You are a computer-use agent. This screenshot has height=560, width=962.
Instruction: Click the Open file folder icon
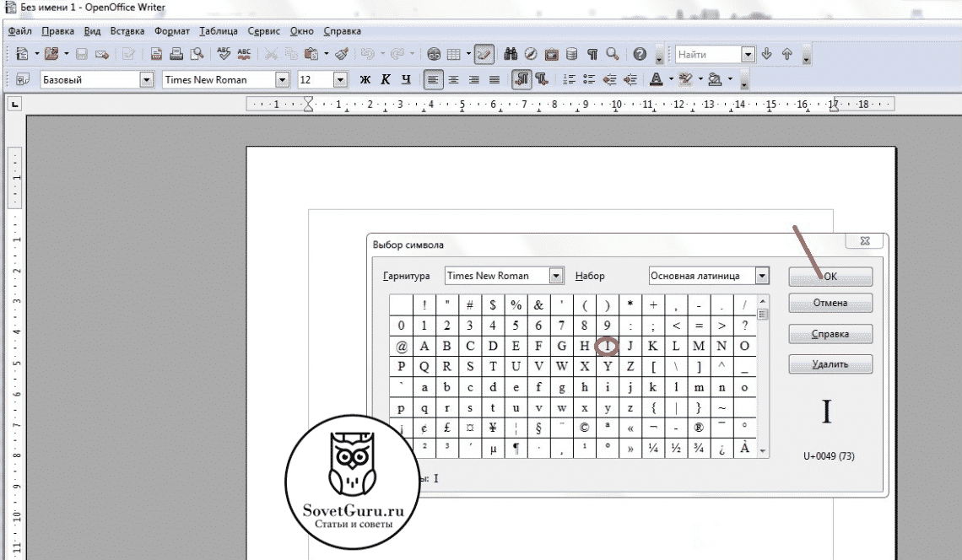click(51, 54)
